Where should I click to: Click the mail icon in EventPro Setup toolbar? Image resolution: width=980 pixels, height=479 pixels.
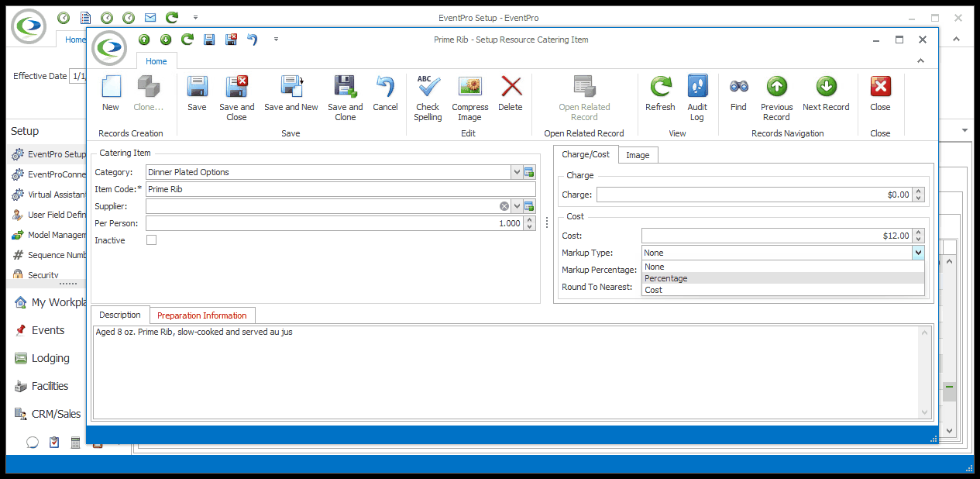click(150, 17)
